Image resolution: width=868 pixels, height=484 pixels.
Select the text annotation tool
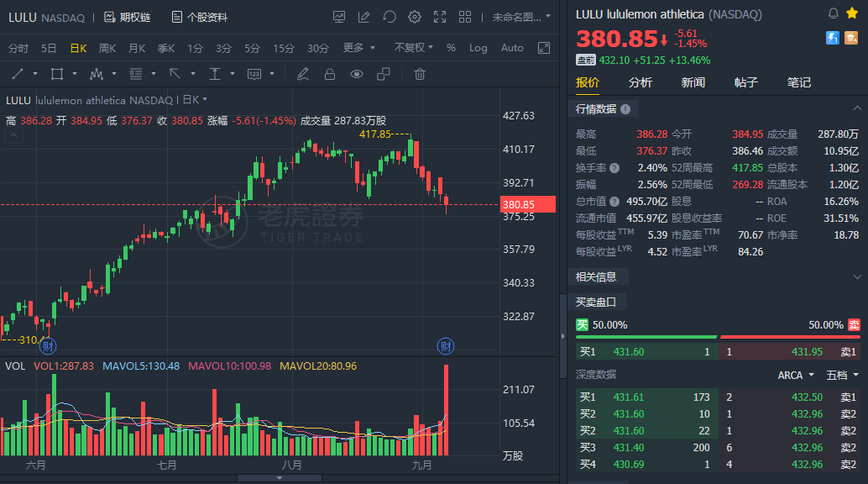[215, 74]
